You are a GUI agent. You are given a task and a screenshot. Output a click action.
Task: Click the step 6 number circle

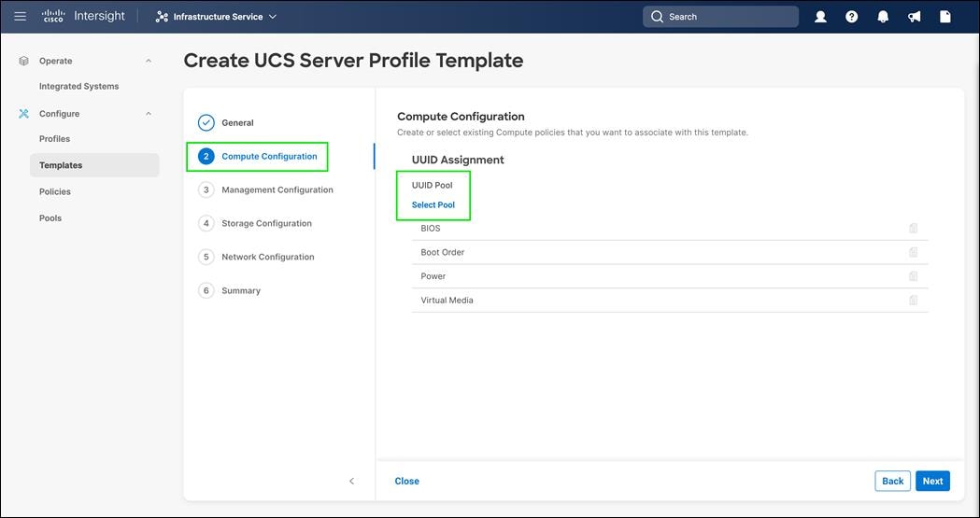click(206, 291)
